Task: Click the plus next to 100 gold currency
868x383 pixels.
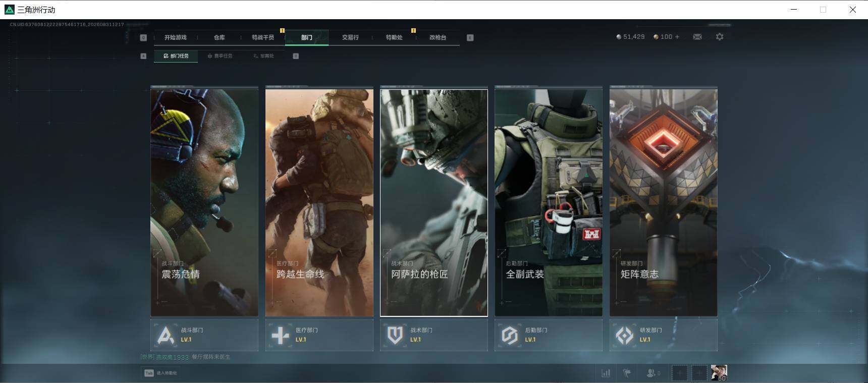Action: click(x=677, y=37)
